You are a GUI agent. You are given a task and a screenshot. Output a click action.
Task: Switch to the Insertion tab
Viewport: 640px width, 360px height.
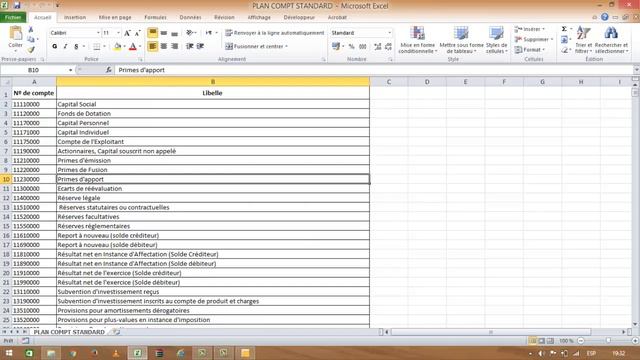[x=75, y=18]
